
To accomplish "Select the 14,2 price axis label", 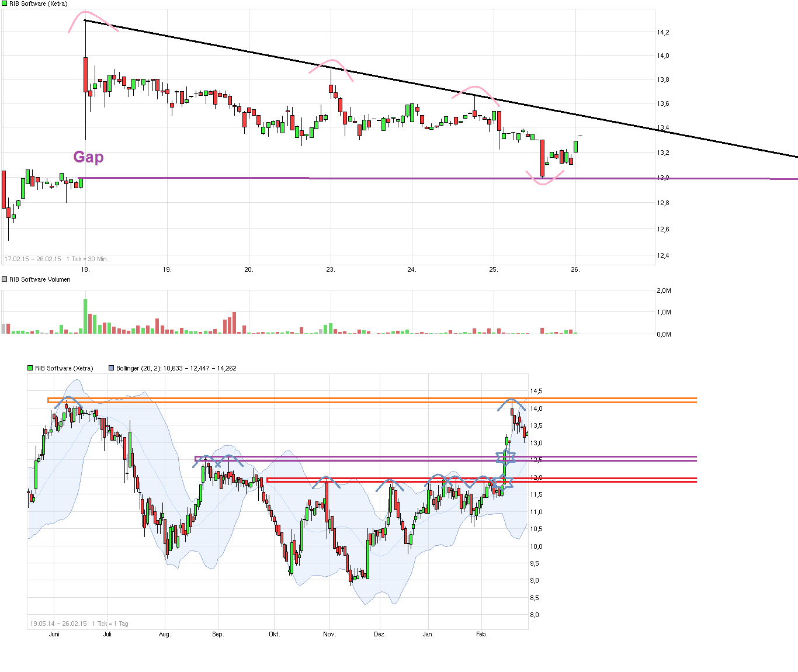I will tap(663, 32).
